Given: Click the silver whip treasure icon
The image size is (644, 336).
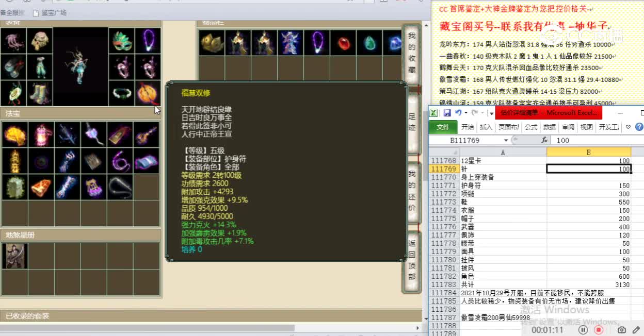Looking at the screenshot, I should 120,187.
